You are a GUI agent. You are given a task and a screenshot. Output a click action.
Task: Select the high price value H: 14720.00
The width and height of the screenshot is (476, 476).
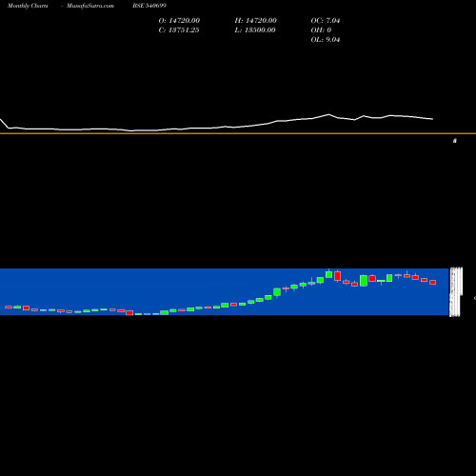click(x=256, y=21)
